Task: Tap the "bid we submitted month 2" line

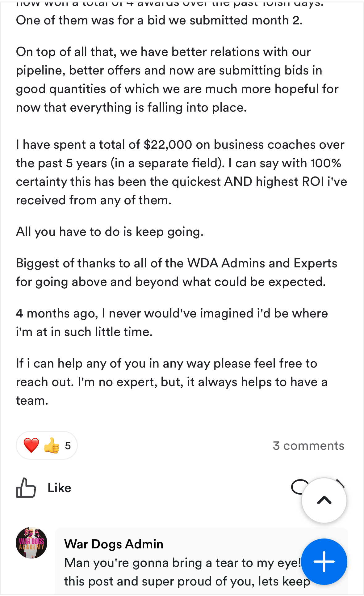Action: pos(159,20)
